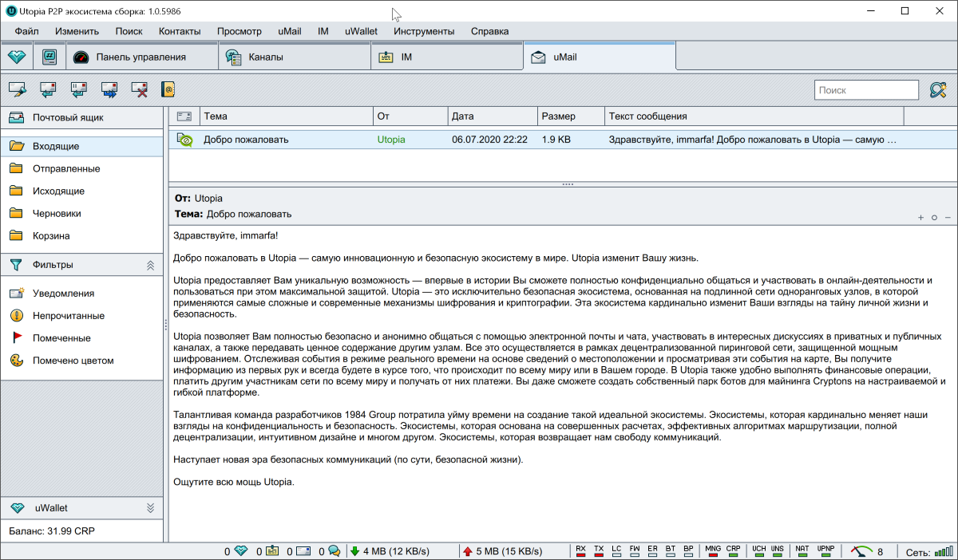Screen dimensions: 958x560
Task: Click the sender name Utopia in message row
Action: click(x=391, y=140)
